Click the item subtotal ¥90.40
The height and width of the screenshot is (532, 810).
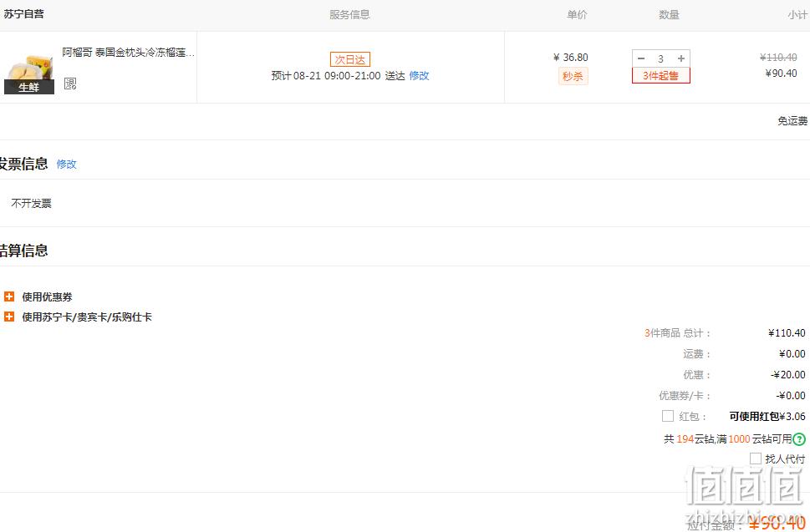coord(781,73)
